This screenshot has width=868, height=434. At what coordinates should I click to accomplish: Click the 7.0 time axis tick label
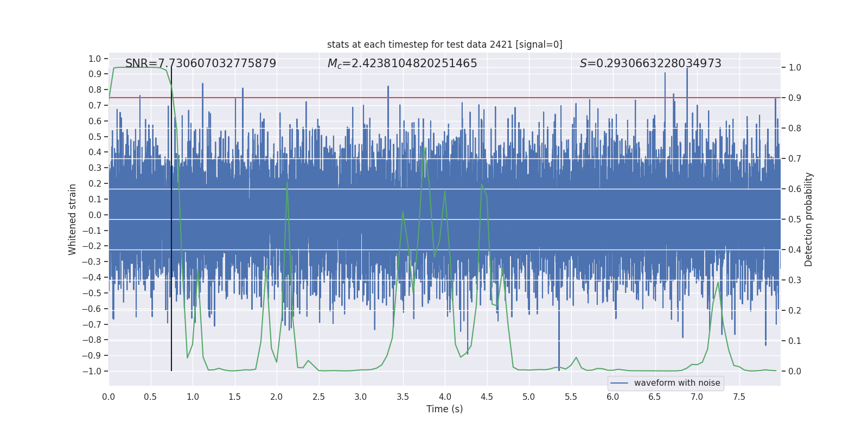coord(697,397)
